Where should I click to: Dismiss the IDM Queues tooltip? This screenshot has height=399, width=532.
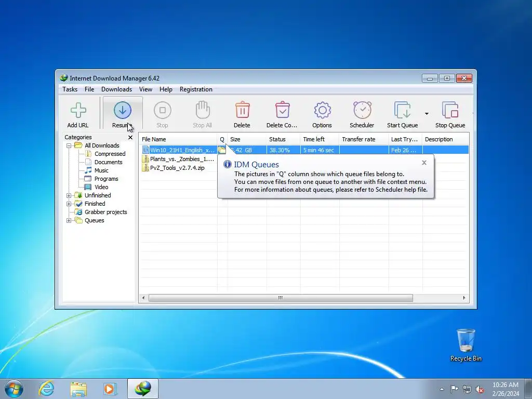point(424,163)
